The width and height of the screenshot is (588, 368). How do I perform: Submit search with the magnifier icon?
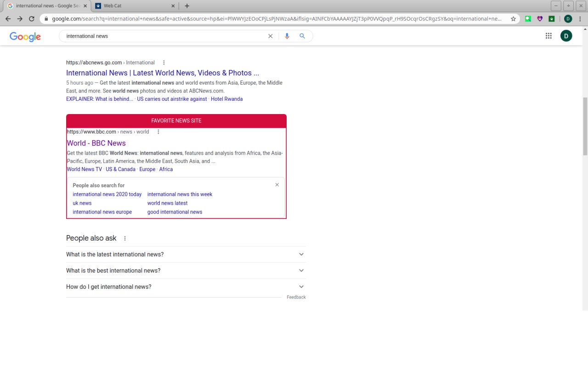(x=302, y=36)
